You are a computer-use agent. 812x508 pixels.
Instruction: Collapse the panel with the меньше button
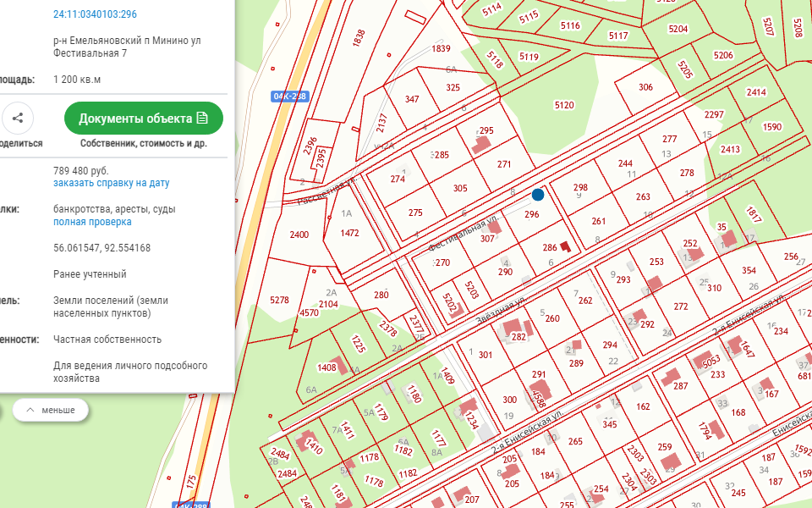click(x=50, y=410)
